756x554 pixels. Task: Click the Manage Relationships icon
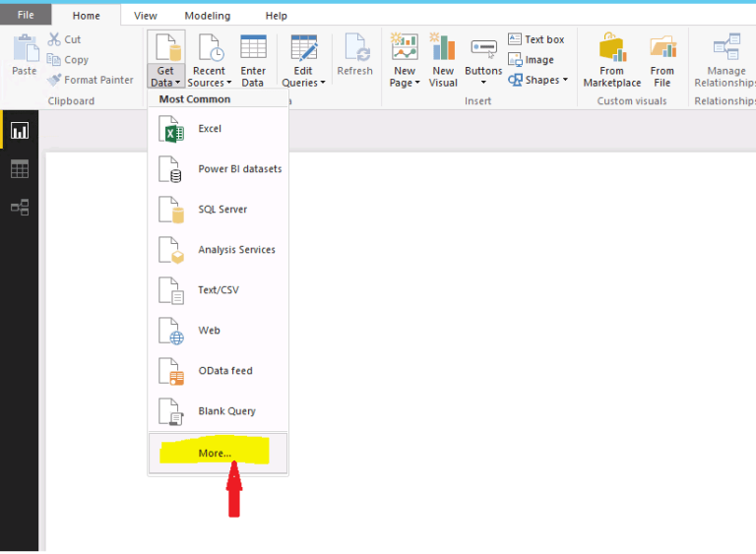click(726, 47)
